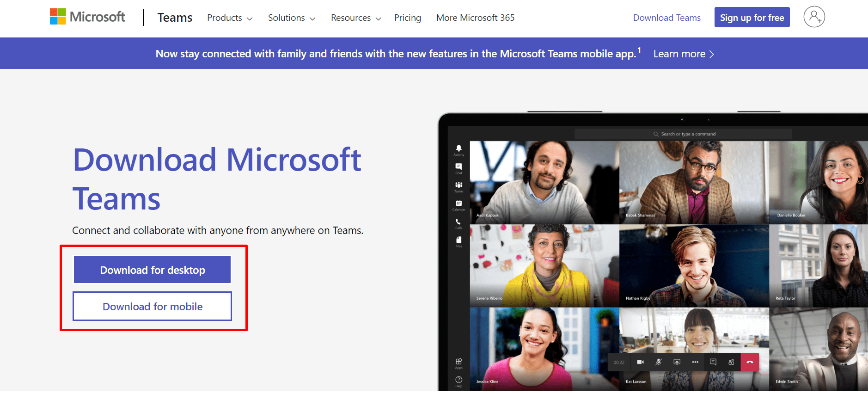Screen dimensions: 868x394
Task: Select Reta Taylor's video tile
Action: click(819, 266)
